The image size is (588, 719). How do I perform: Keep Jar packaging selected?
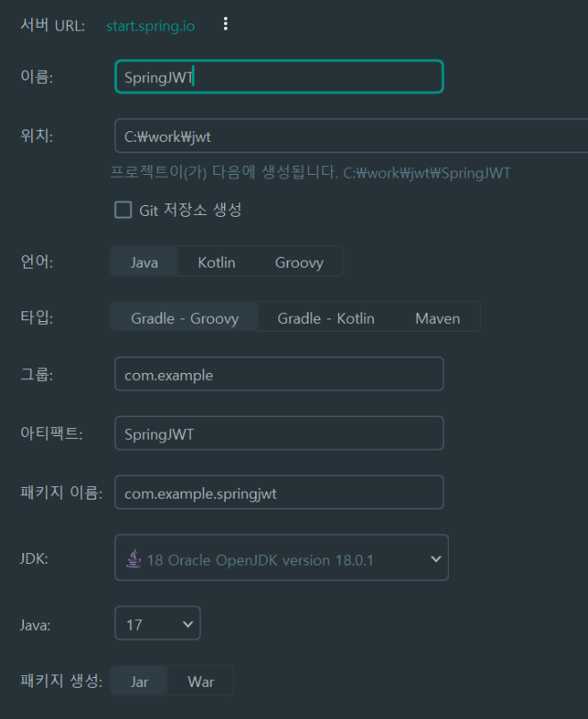[138, 680]
